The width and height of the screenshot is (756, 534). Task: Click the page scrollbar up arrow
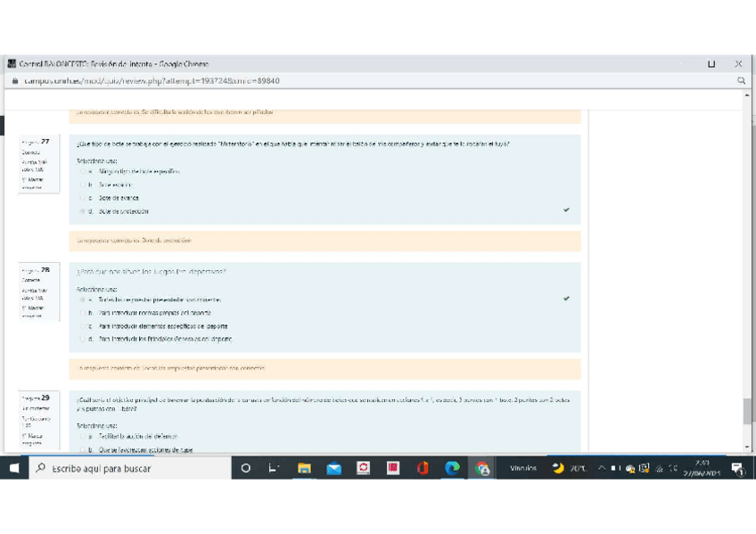tap(747, 94)
